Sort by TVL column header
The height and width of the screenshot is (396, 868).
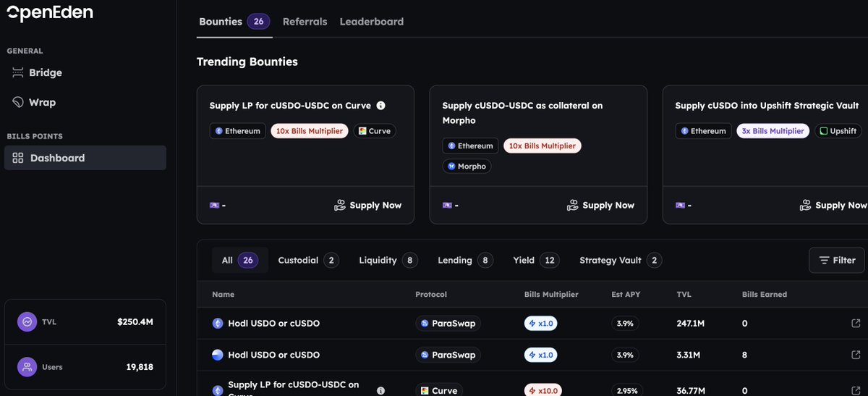pos(684,295)
